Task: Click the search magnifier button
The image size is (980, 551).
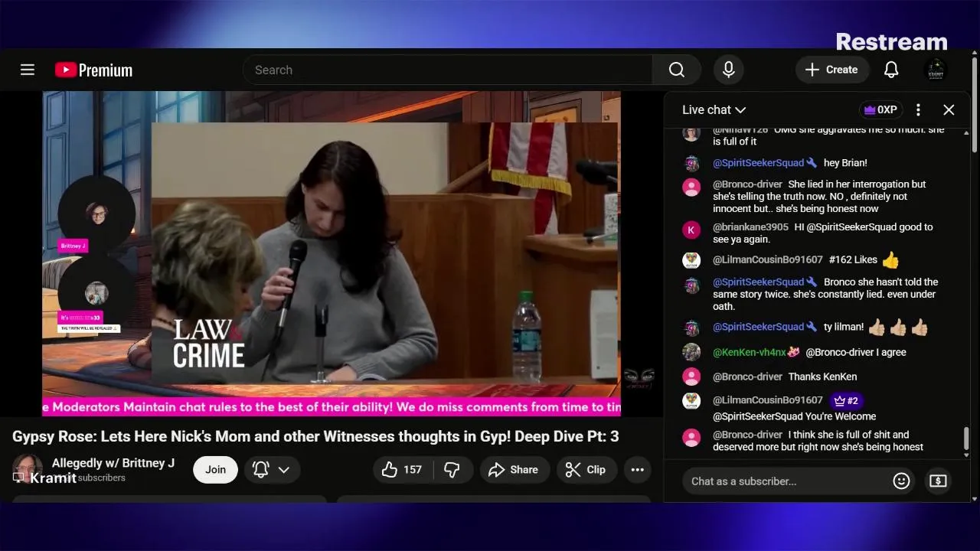Action: click(677, 70)
